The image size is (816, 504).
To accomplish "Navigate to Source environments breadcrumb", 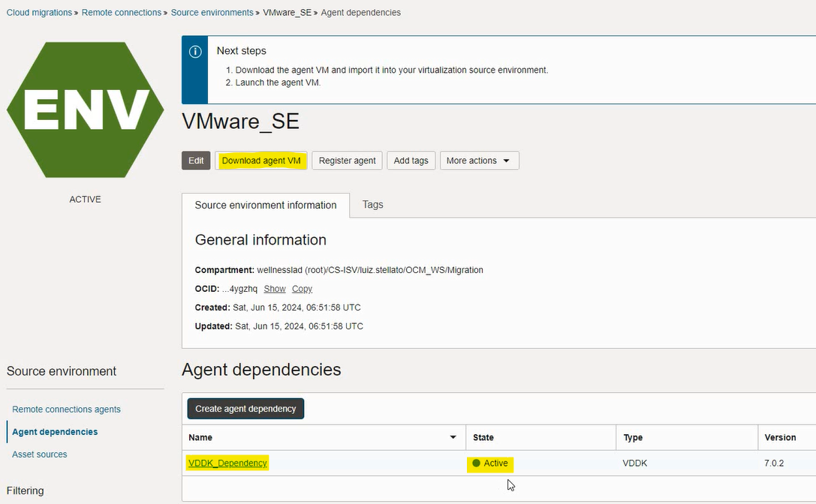I will click(212, 13).
